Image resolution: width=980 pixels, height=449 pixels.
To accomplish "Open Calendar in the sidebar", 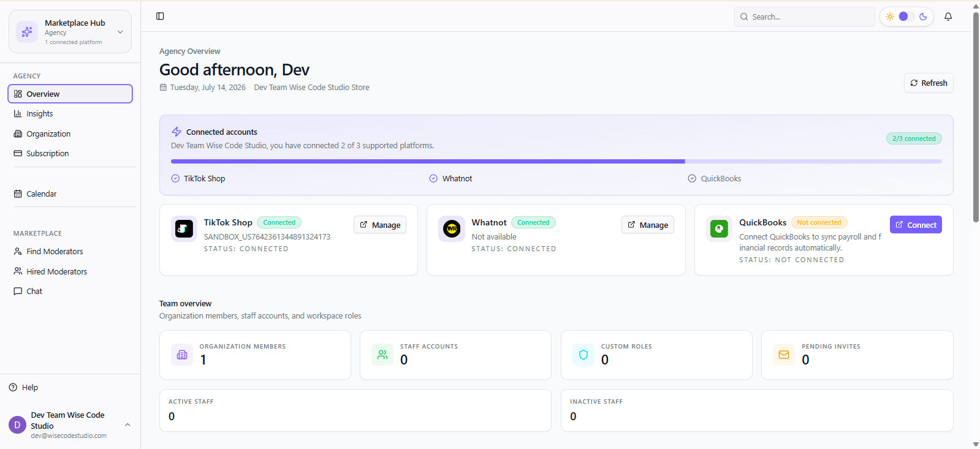I will pos(70,194).
